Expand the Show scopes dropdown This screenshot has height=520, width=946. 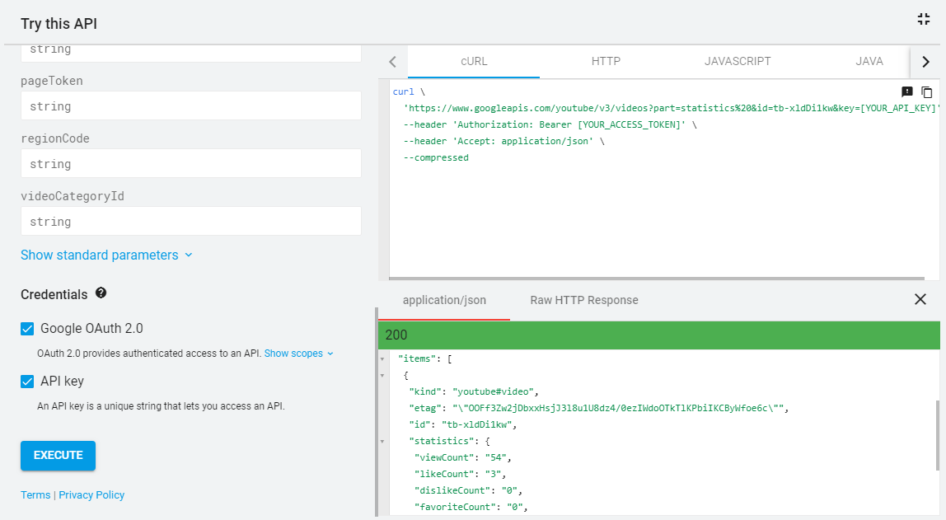(298, 353)
